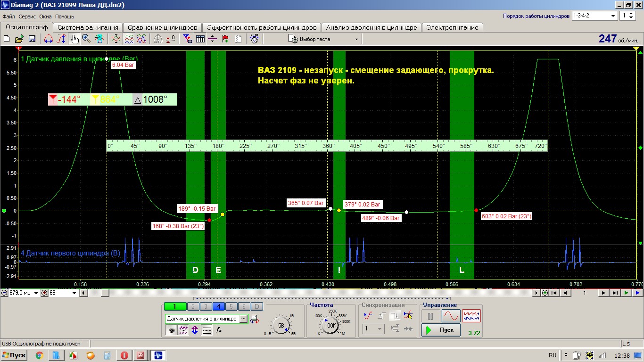
Task: Click the sensor selection ellipsis button
Action: (x=243, y=319)
